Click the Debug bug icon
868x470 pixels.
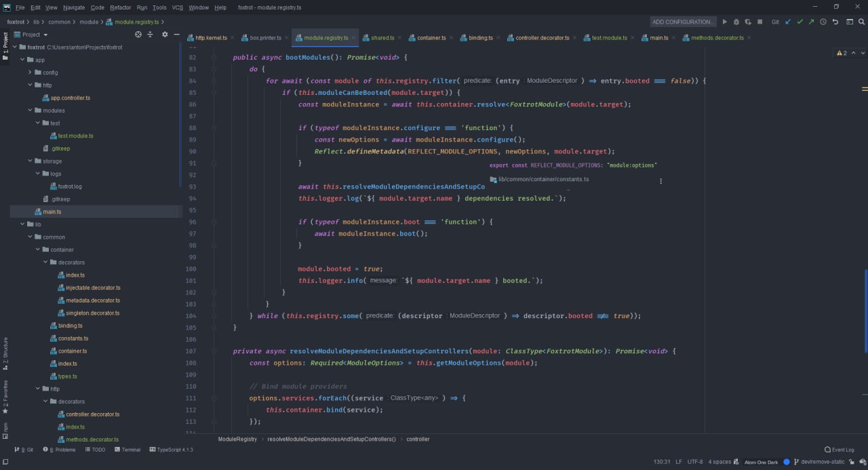coord(736,22)
